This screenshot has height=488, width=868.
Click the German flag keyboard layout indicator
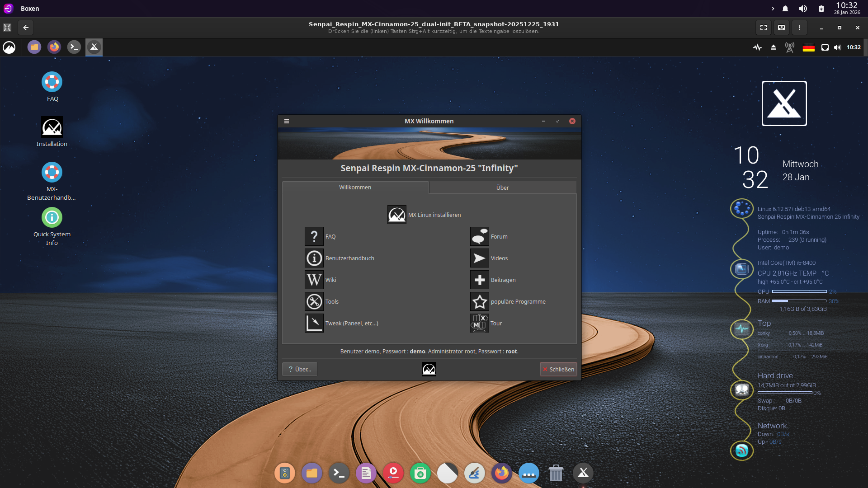coord(808,47)
